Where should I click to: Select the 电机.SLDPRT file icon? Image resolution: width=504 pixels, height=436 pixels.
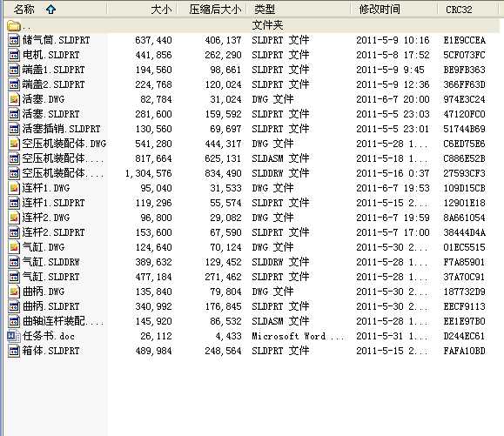[14, 55]
